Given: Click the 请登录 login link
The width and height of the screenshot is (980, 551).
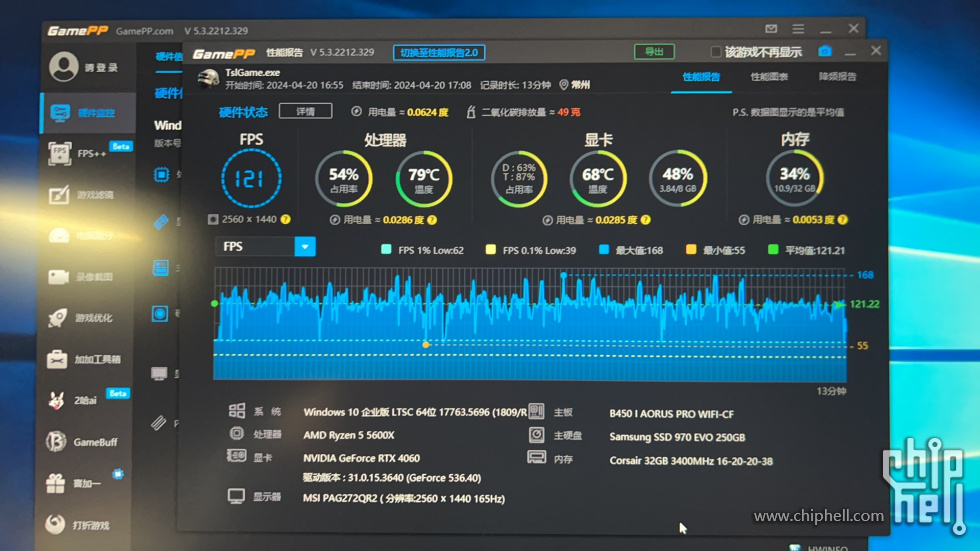Looking at the screenshot, I should coord(101,67).
